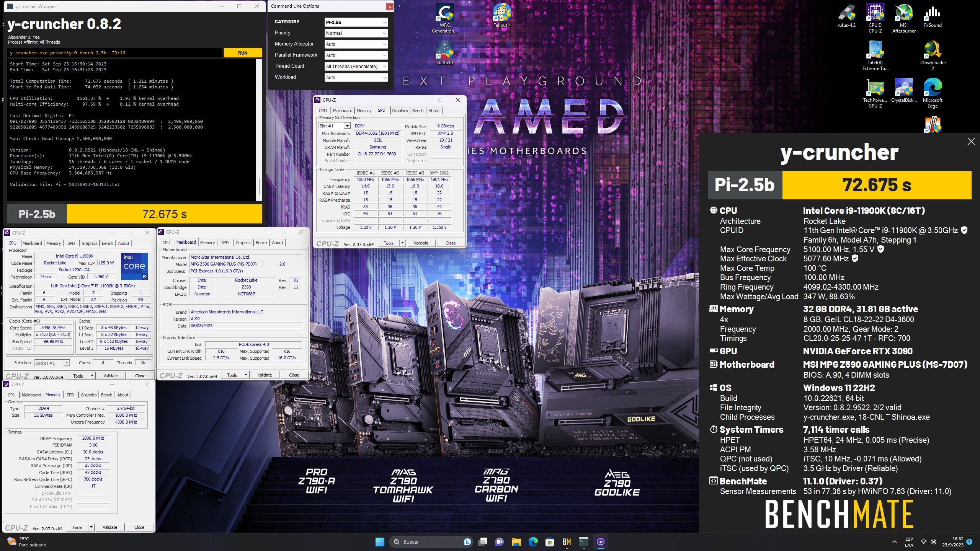Screen dimensions: 980x551
Task: Click Validate in the SPD CPU-Z window
Action: (x=421, y=243)
